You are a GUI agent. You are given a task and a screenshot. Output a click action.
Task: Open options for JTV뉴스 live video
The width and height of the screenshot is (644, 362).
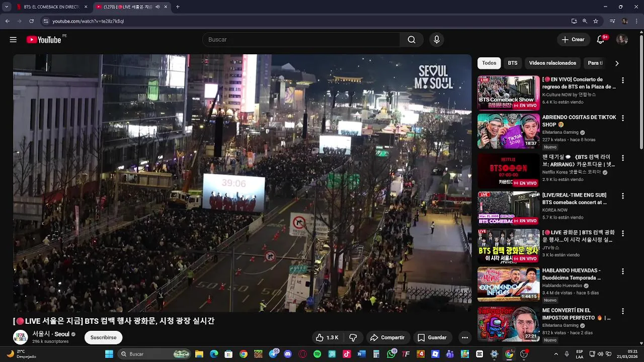tap(623, 233)
